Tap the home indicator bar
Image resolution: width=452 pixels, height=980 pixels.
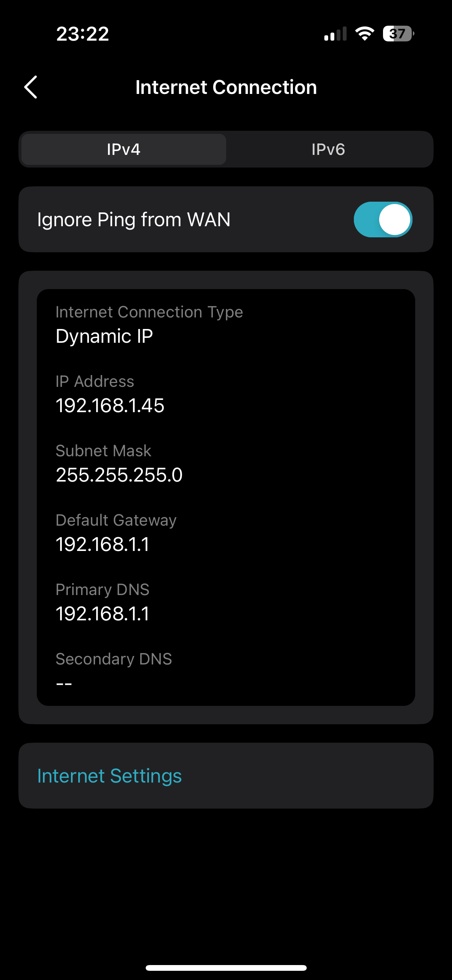(226, 968)
